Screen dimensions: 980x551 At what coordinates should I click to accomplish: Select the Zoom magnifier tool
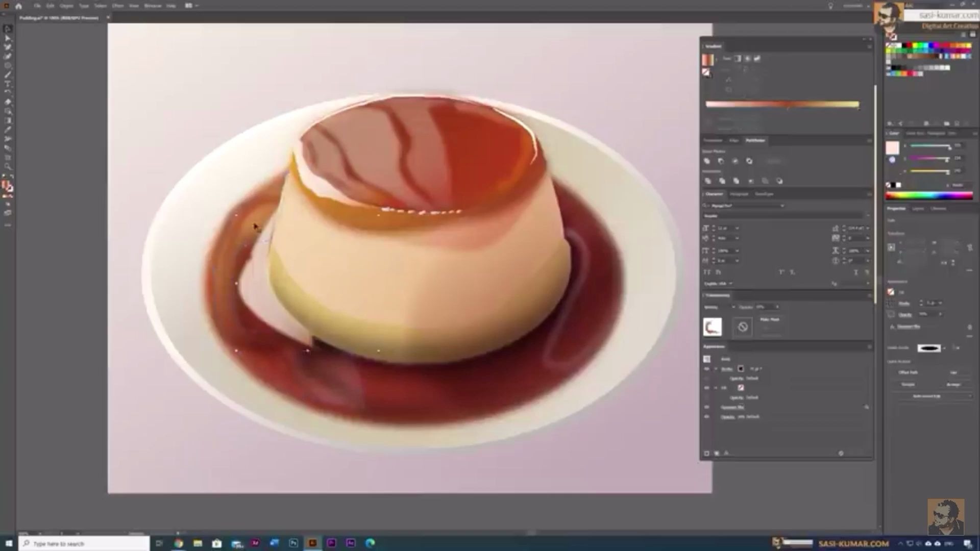[x=8, y=167]
